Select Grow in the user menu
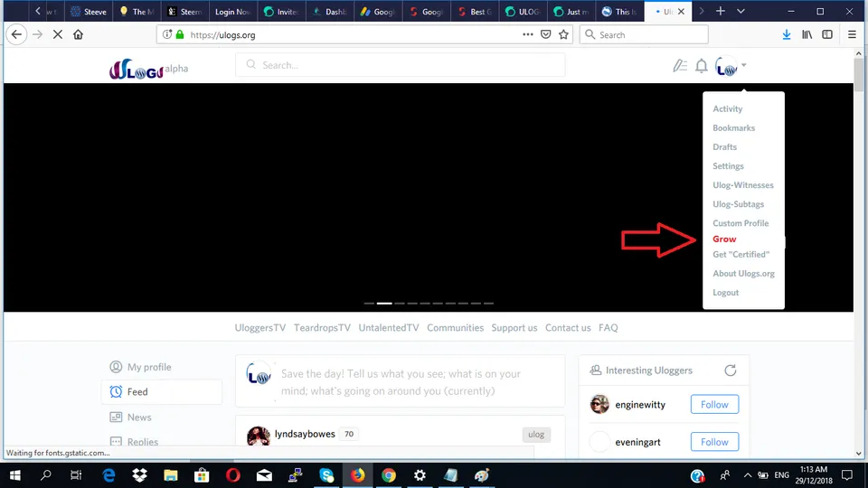The image size is (868, 488). pos(724,239)
